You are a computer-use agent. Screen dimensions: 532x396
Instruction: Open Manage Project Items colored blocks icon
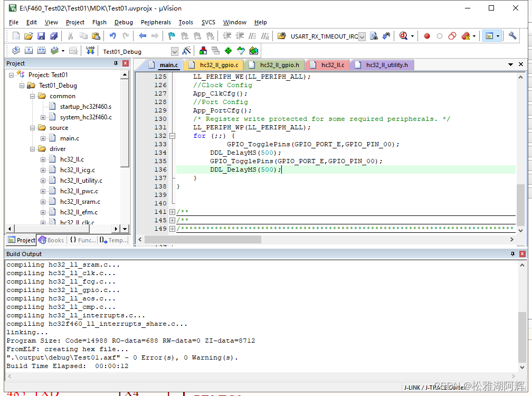pos(203,51)
